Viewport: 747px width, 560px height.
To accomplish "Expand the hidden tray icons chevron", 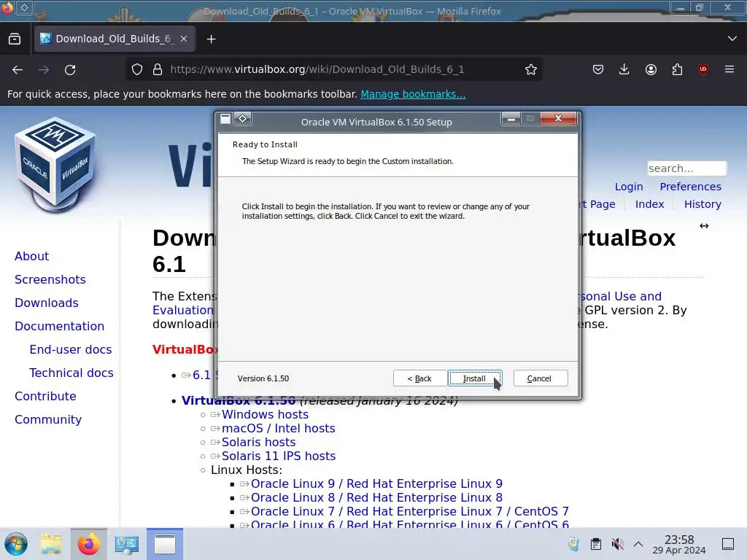I will tap(638, 544).
